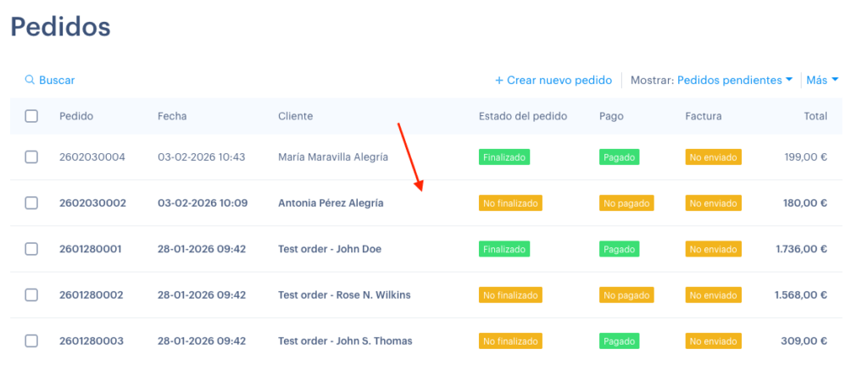Viewport: 868px width, 381px height.
Task: Click the Pedido column header
Action: [x=76, y=116]
